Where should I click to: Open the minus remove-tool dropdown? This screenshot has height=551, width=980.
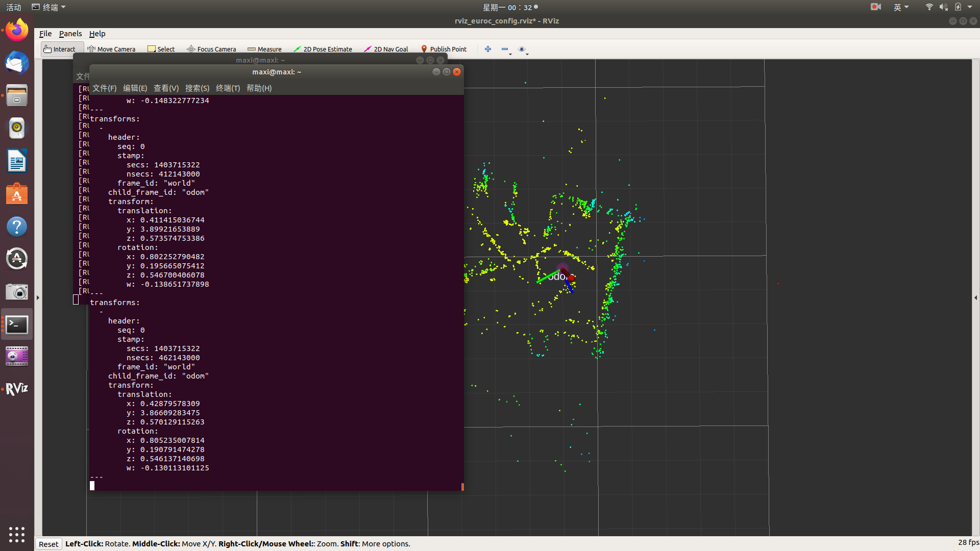(506, 49)
